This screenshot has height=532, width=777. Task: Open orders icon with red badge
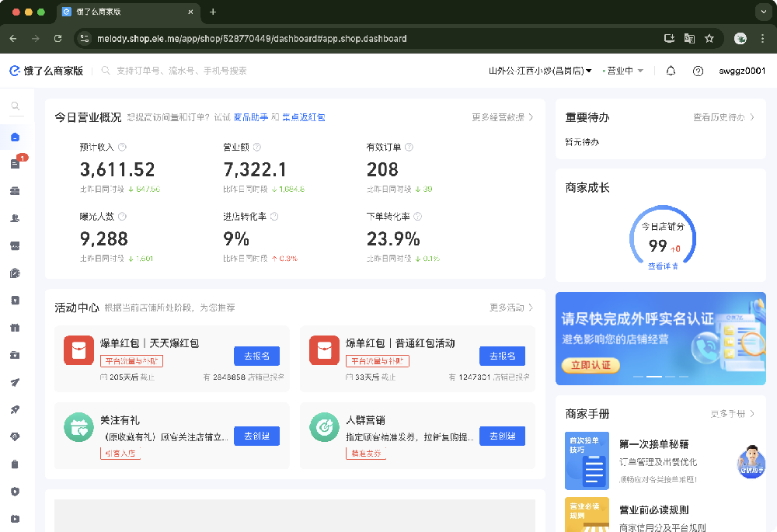tap(16, 164)
